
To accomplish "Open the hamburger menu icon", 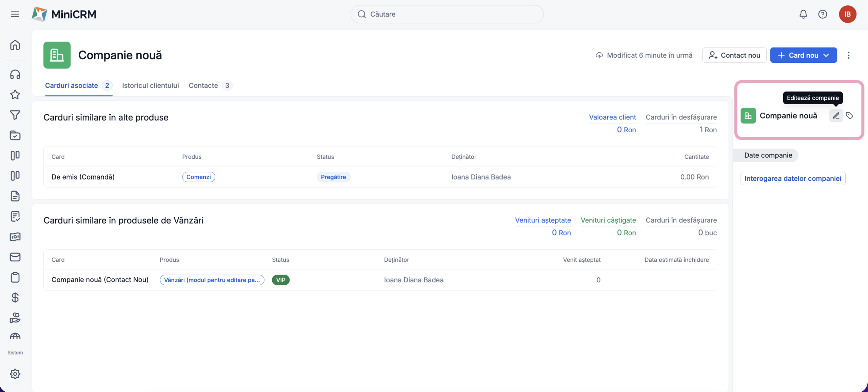I will click(x=15, y=14).
